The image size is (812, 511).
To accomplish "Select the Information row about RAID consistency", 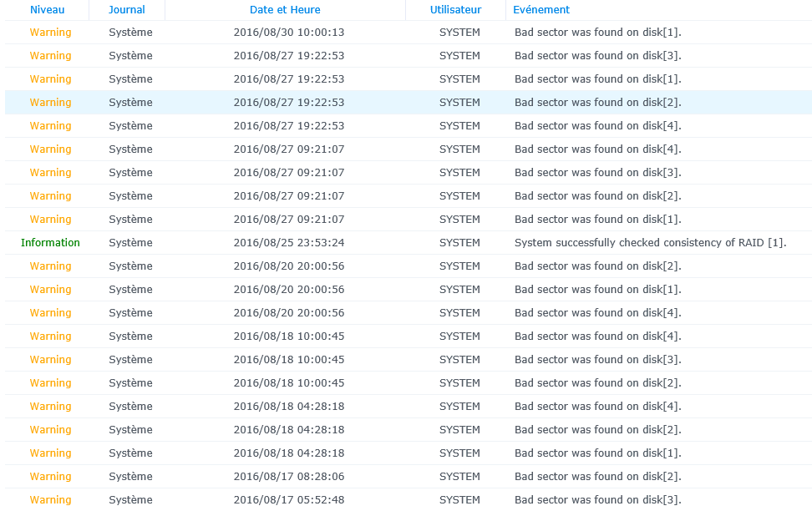I will pyautogui.click(x=409, y=243).
